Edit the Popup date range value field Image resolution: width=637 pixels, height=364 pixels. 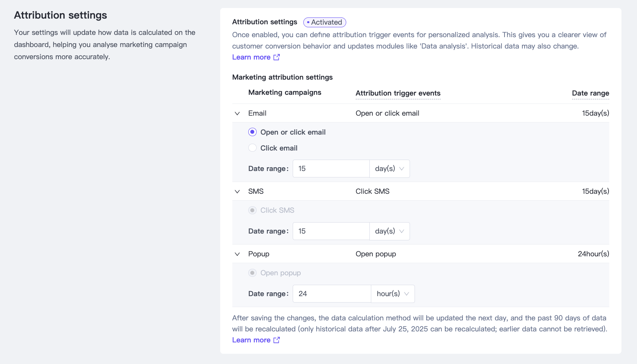pos(332,294)
